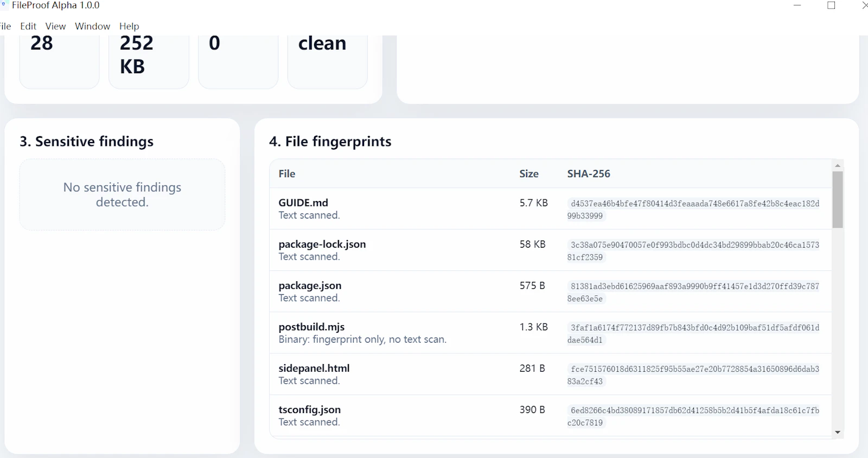Click the 5.7 KB size value

coord(534,203)
